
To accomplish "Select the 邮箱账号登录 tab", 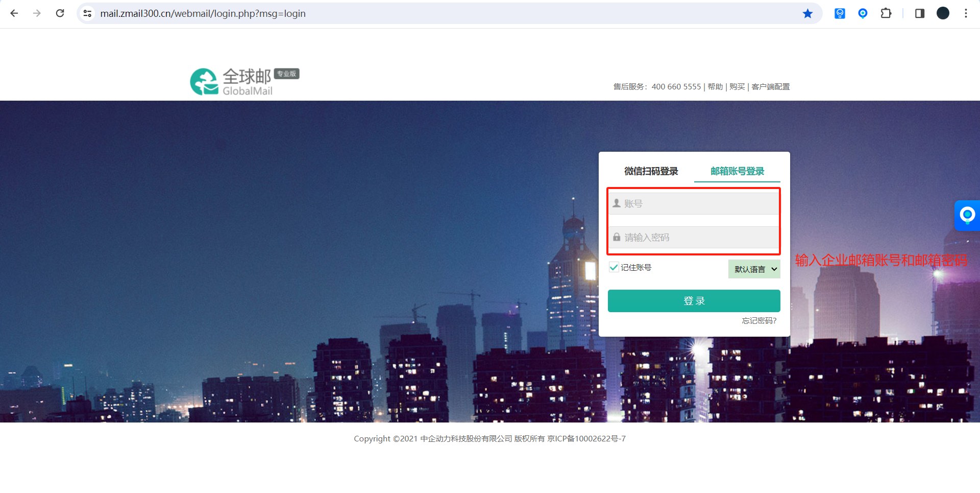I will [737, 171].
